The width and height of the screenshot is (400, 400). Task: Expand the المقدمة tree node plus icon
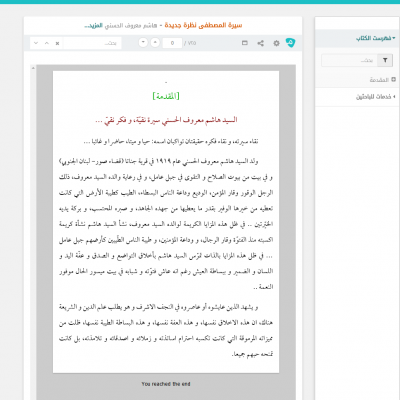[393, 79]
